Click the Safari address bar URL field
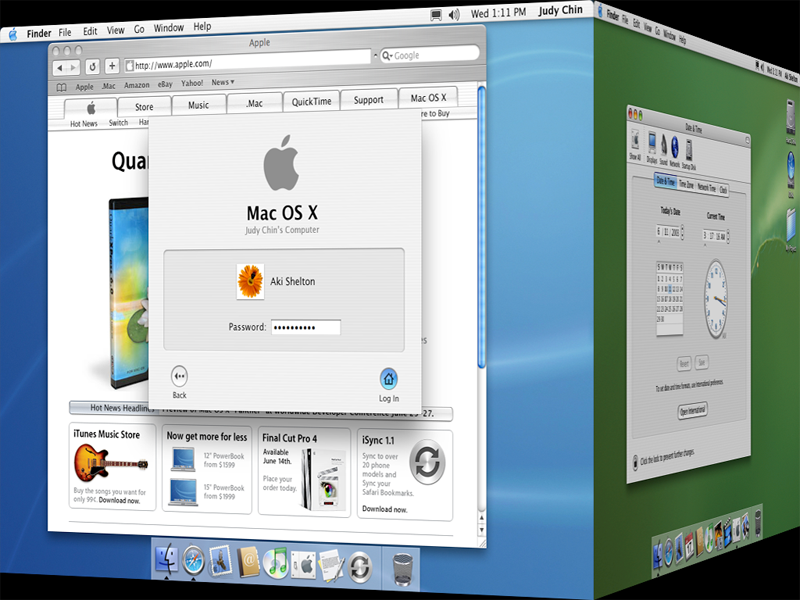Viewport: 800px width, 600px height. [247, 62]
